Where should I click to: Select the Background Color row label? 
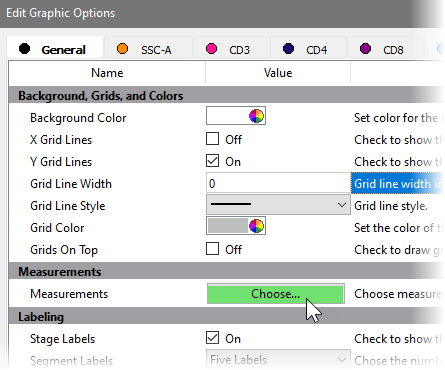click(78, 118)
